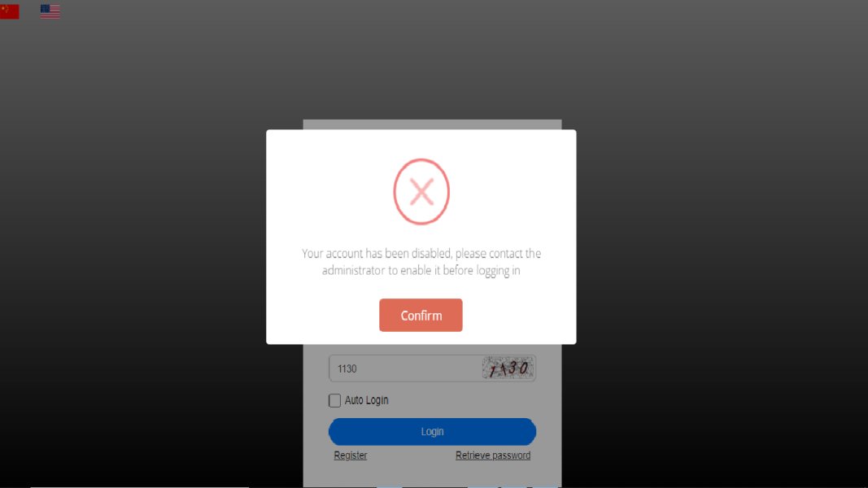
Task: Open the Retrieve password link
Action: point(493,455)
